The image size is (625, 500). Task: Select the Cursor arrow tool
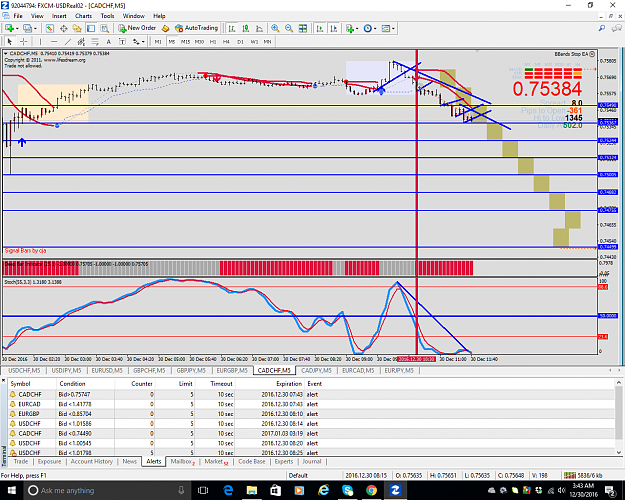coord(10,41)
